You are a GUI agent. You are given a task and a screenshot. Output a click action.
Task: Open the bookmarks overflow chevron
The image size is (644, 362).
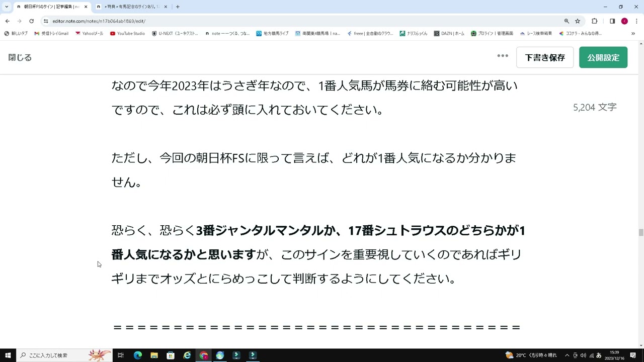(x=633, y=33)
